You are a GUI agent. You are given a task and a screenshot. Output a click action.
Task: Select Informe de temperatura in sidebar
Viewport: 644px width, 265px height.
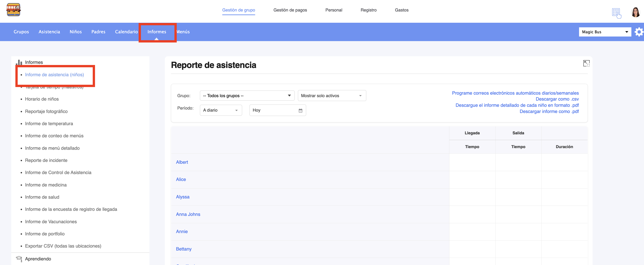pyautogui.click(x=49, y=124)
